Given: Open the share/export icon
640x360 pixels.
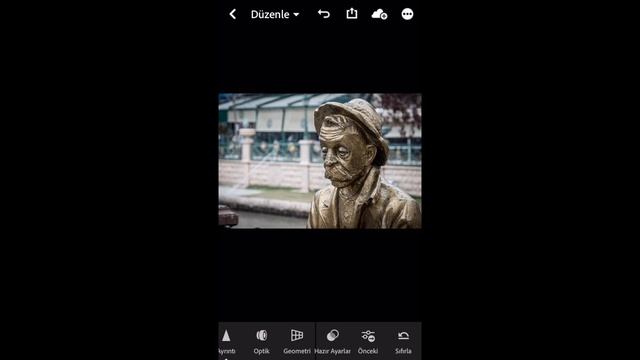Looking at the screenshot, I should pos(352,14).
